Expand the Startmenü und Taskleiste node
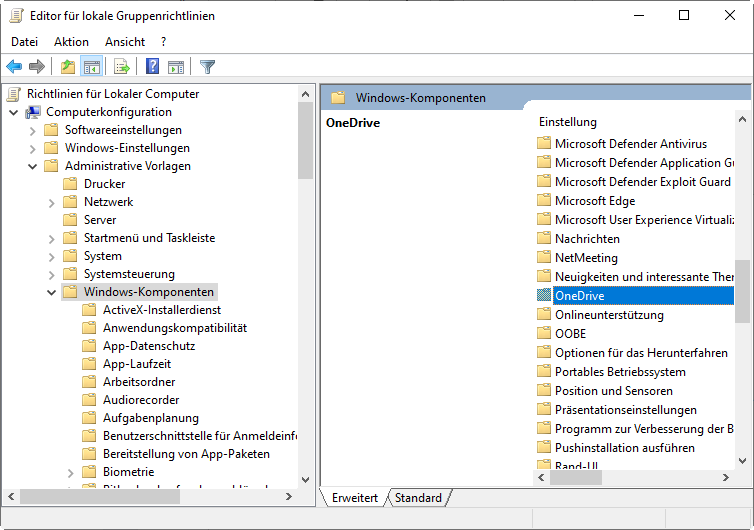This screenshot has width=754, height=530. 51,239
